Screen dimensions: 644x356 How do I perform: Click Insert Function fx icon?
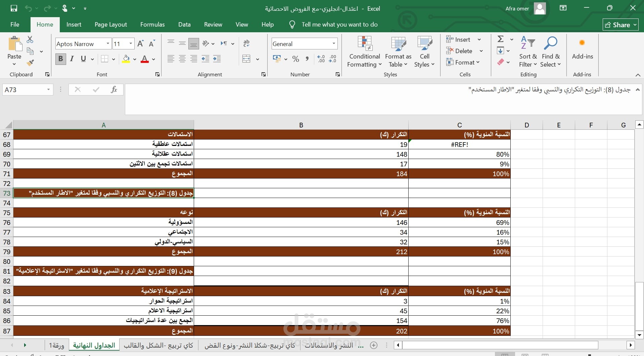(x=114, y=89)
